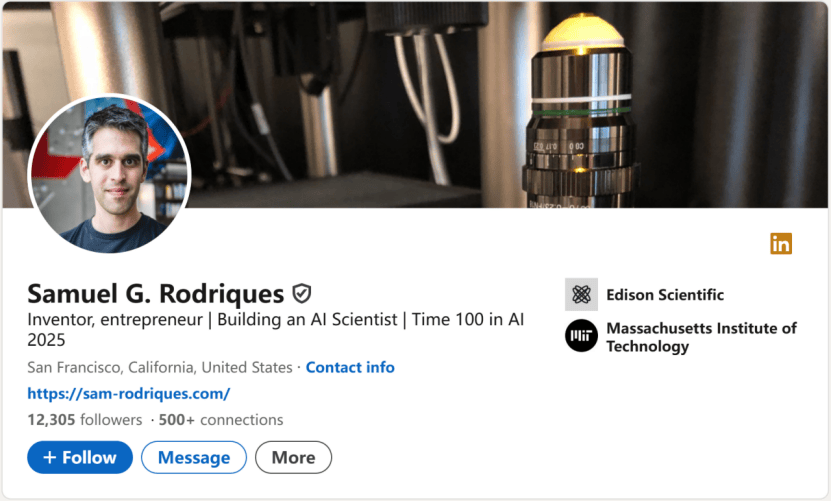Click the plus icon on Follow button
832x501 pixels.
coord(49,457)
